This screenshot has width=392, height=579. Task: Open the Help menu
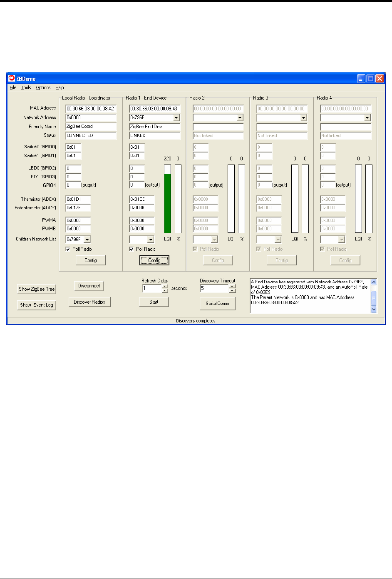point(60,87)
